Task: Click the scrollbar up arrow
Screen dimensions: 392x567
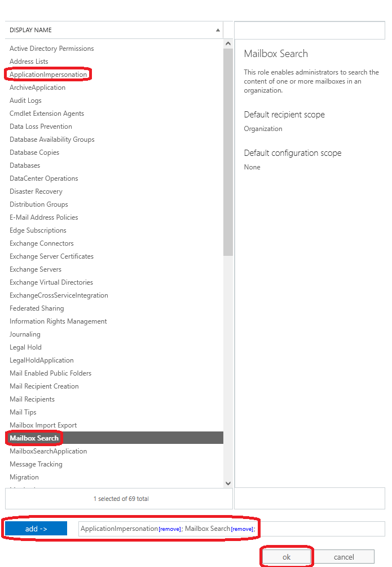Action: point(228,43)
